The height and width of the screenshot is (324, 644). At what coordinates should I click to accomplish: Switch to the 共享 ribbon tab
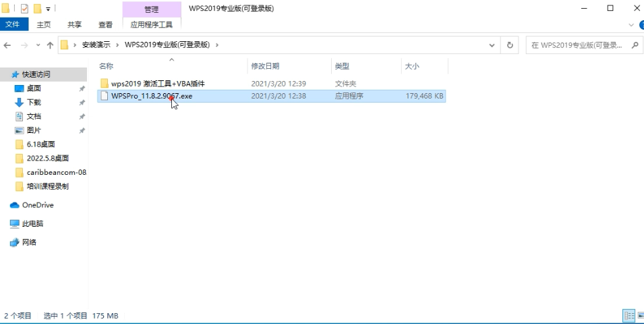click(74, 25)
